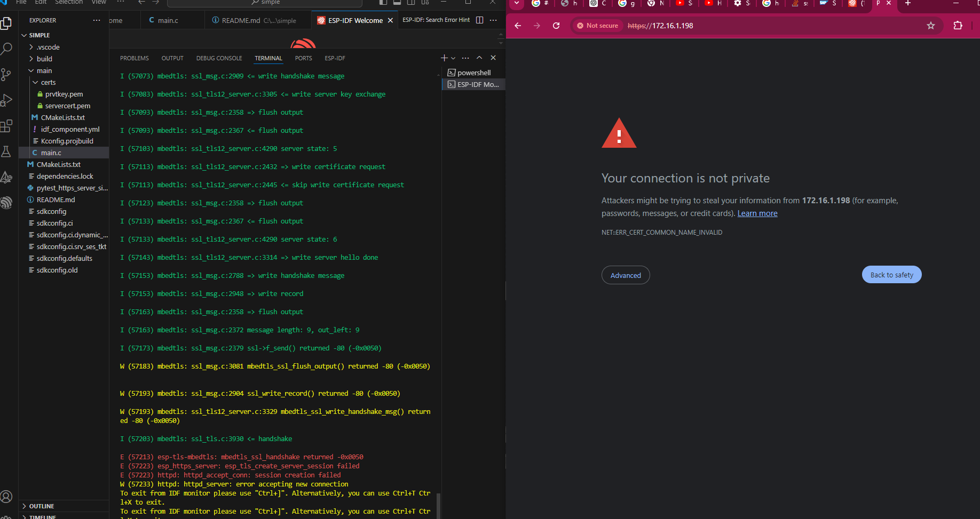Open the Run and Debug view icon

click(6, 100)
